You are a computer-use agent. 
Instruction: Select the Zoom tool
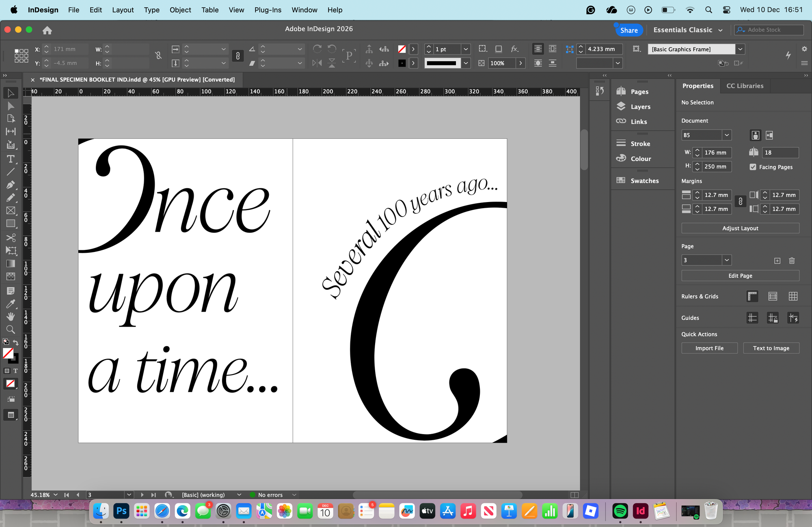11,329
